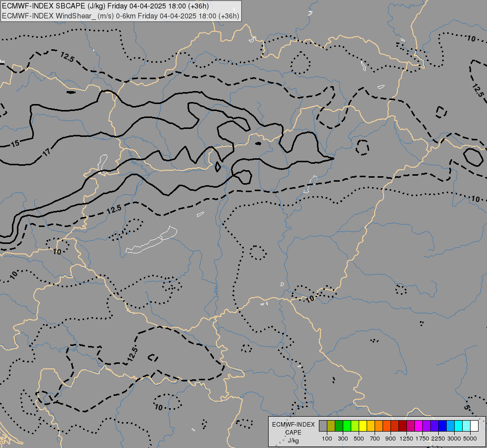This screenshot has width=487, height=448.
Task: Click the legend value 500
Action: (359, 439)
